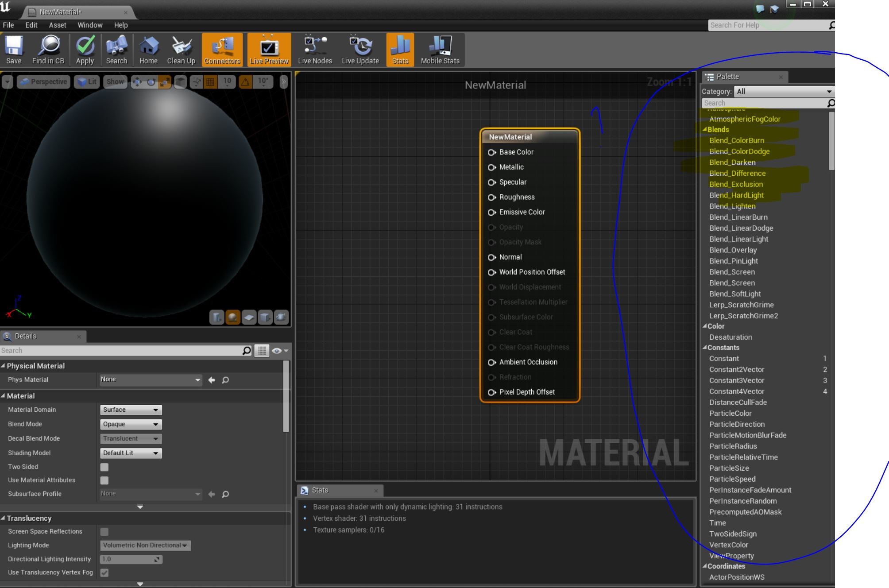Click the Details panel search field
889x588 pixels.
(x=126, y=351)
